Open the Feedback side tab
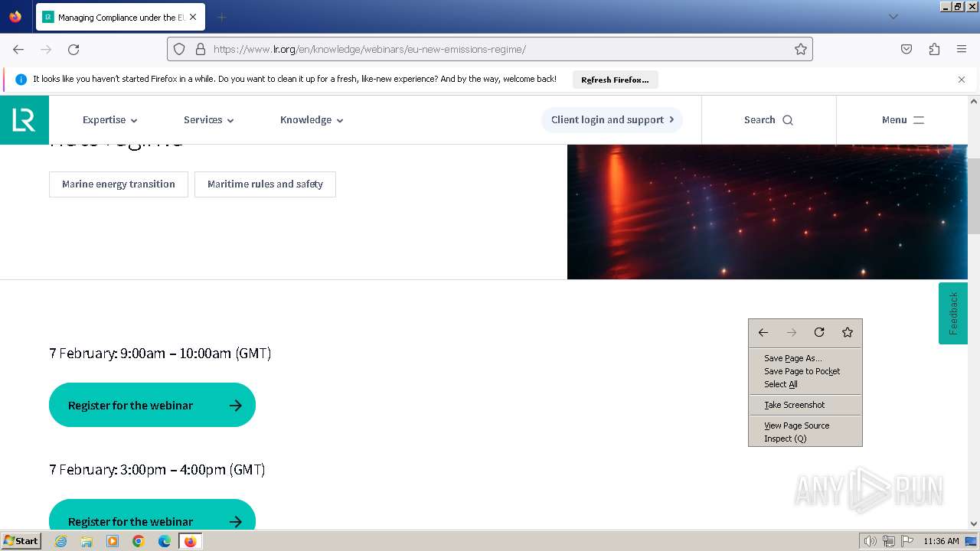The height and width of the screenshot is (551, 980). click(953, 313)
